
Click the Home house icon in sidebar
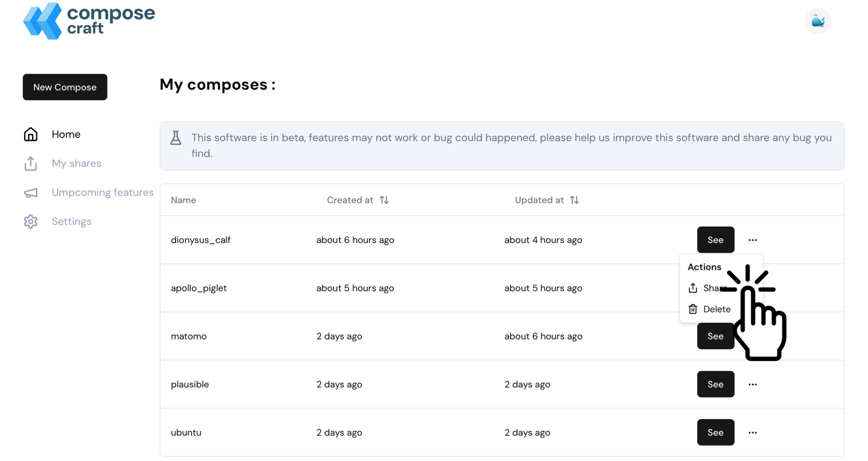pyautogui.click(x=31, y=134)
